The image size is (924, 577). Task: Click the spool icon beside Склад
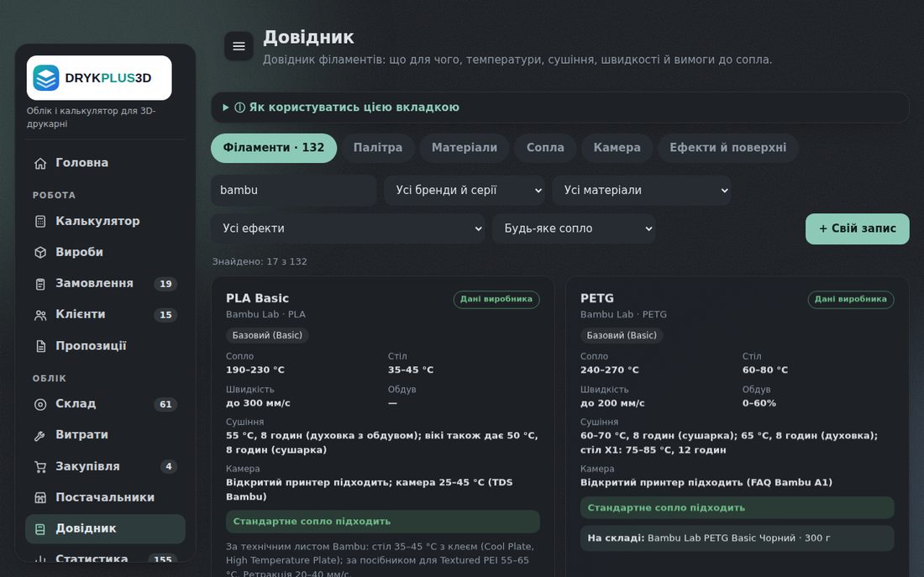[40, 404]
